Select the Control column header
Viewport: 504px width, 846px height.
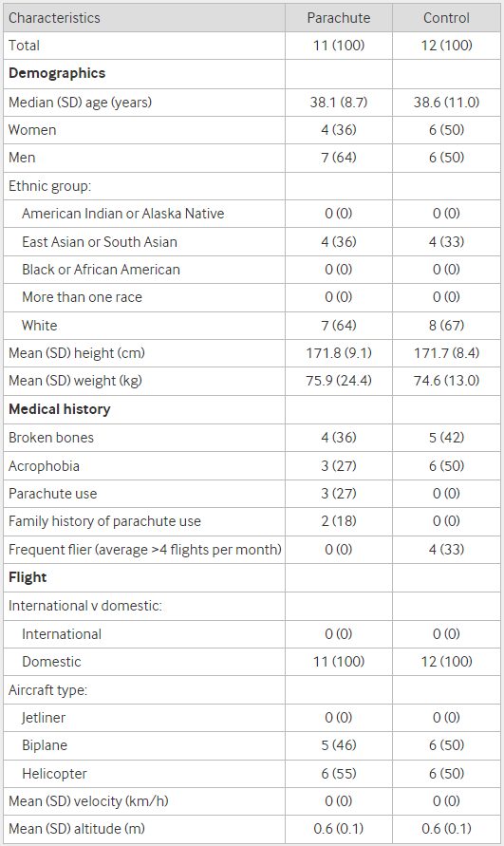(x=446, y=18)
